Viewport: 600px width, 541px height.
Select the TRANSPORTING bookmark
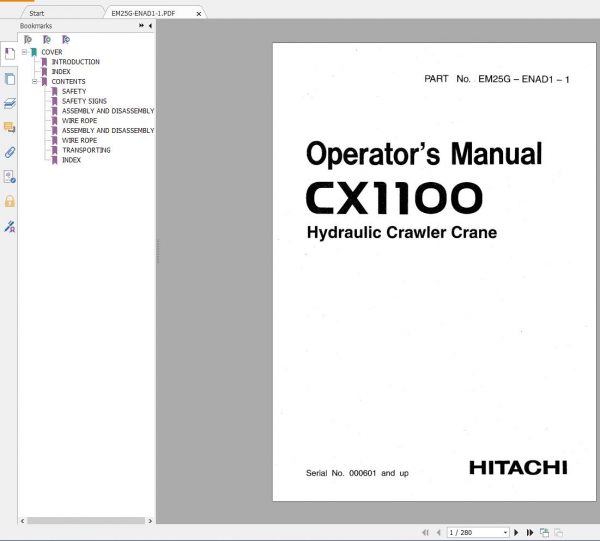coord(86,150)
